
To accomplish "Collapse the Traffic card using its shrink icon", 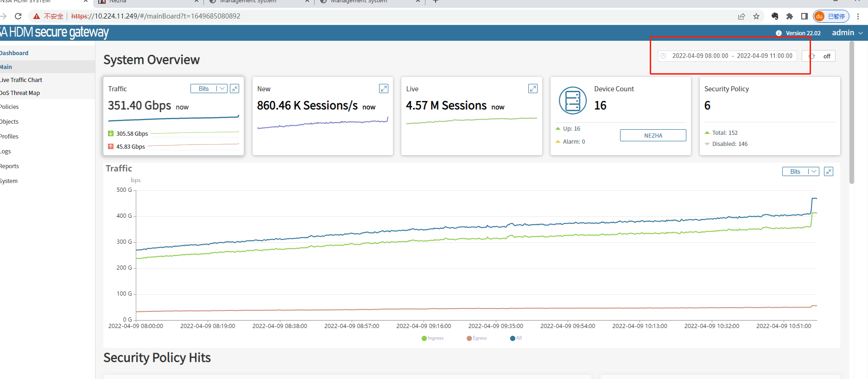I will tap(234, 88).
